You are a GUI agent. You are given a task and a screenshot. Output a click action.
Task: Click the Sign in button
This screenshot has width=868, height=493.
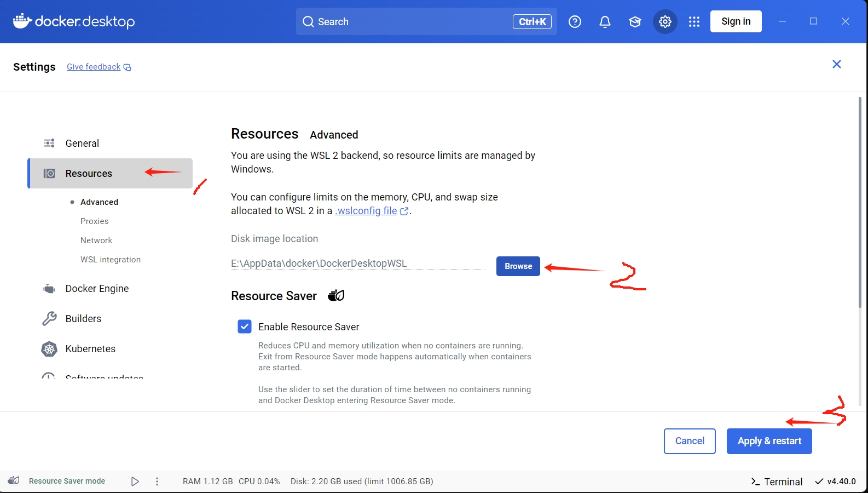pyautogui.click(x=736, y=21)
